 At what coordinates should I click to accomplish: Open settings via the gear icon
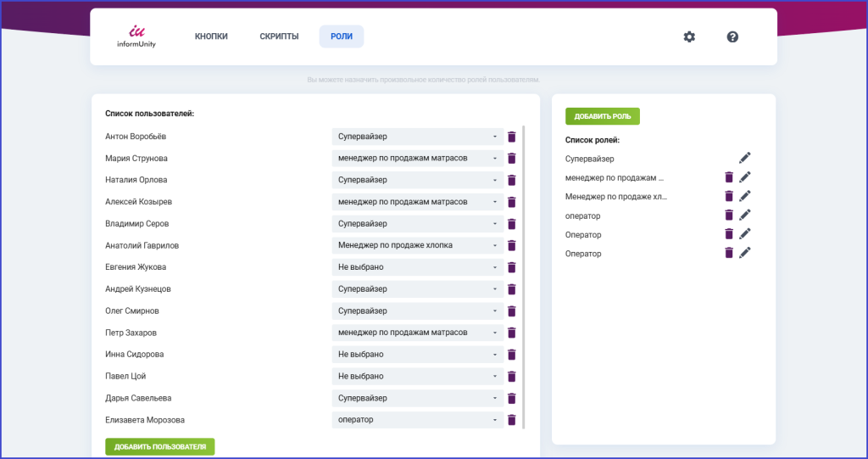[x=689, y=36]
